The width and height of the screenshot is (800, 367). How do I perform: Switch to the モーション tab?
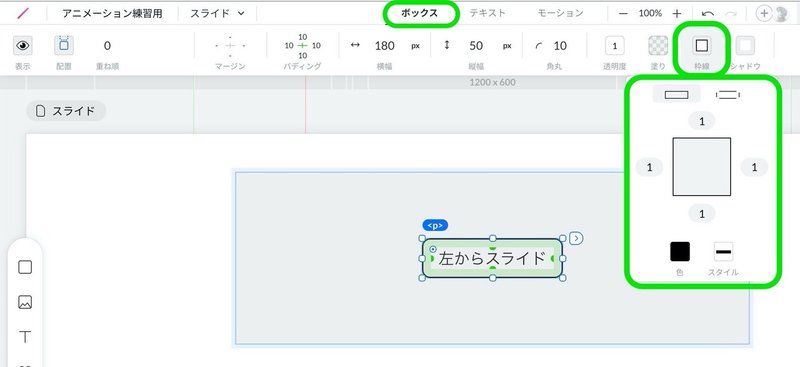[560, 13]
